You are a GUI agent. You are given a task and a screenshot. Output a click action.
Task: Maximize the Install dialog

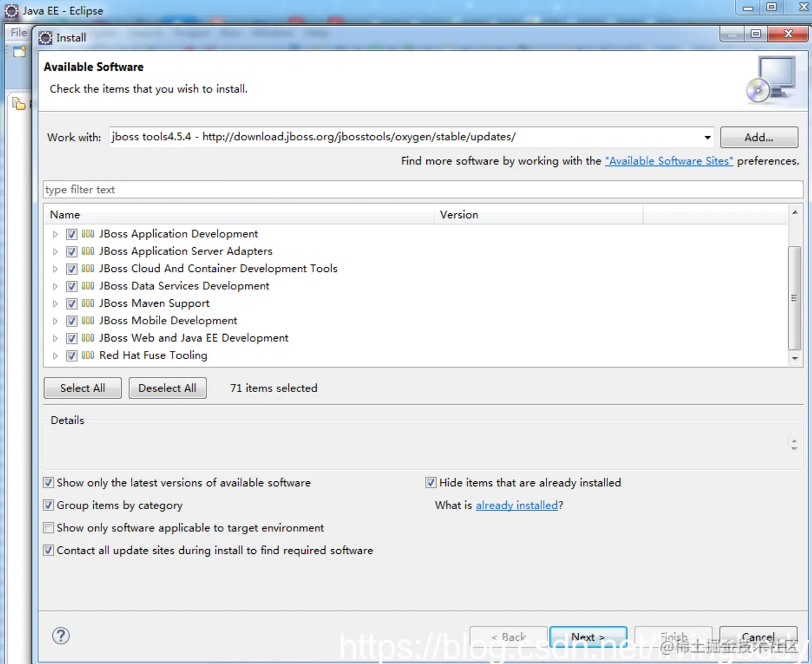pyautogui.click(x=755, y=34)
